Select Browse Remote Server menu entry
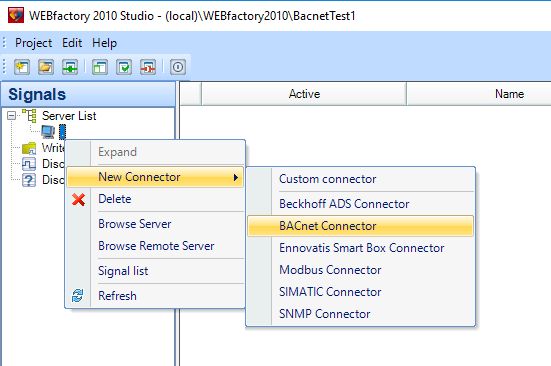 pos(155,246)
